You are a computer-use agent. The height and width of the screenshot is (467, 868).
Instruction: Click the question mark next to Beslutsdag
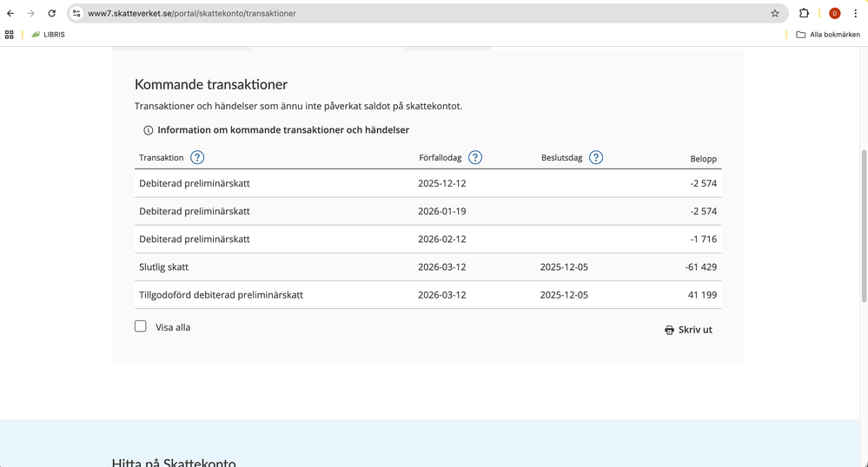click(596, 157)
